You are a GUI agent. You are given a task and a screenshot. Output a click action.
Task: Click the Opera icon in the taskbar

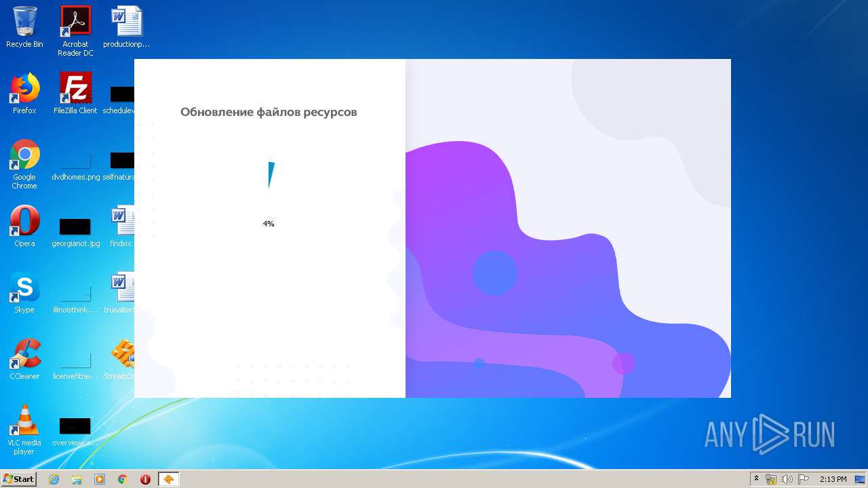click(x=145, y=479)
